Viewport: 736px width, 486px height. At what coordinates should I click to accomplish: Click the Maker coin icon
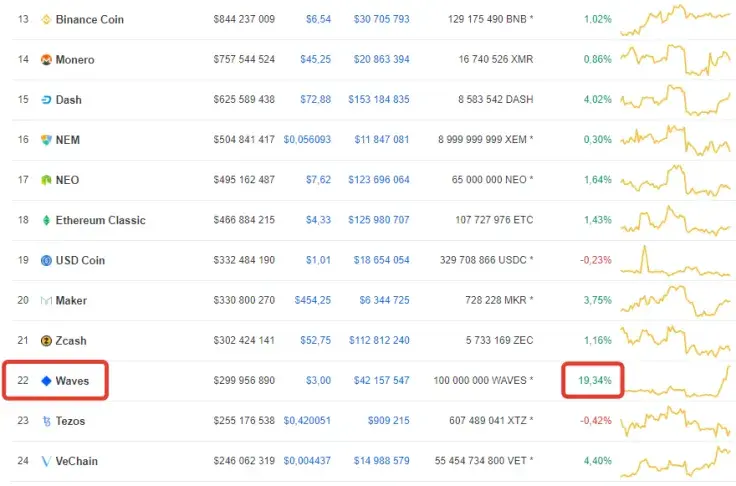click(46, 301)
